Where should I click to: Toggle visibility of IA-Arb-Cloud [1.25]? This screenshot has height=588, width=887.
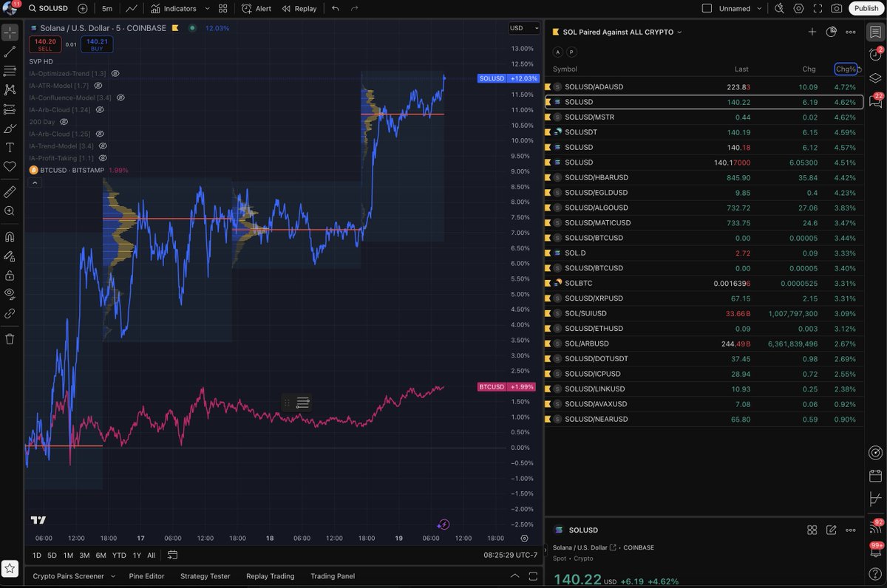pyautogui.click(x=100, y=134)
